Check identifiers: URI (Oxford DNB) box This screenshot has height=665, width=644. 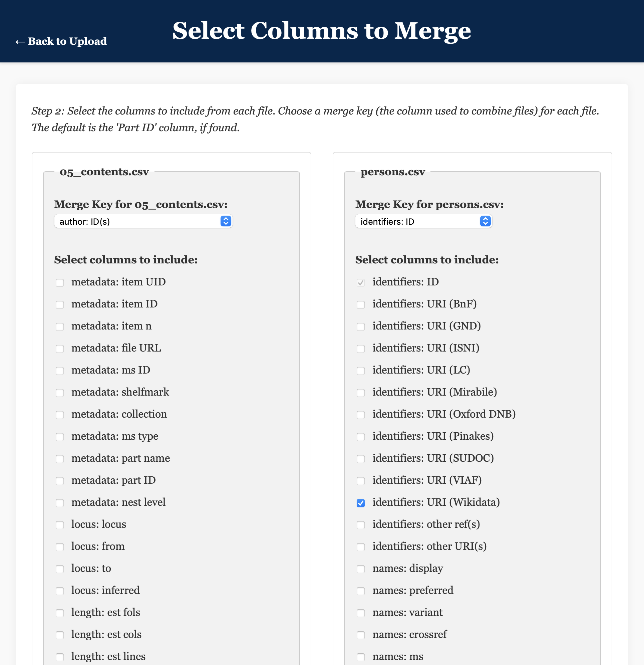click(361, 415)
